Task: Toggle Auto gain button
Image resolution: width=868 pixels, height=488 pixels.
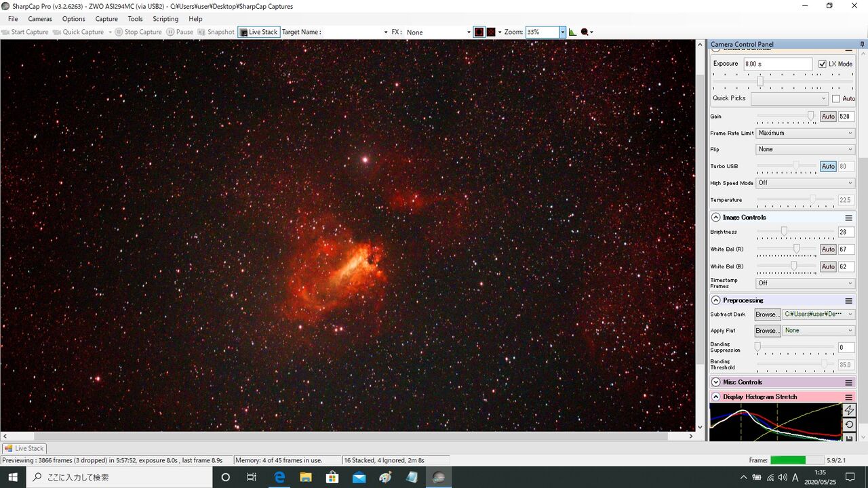Action: coord(828,117)
